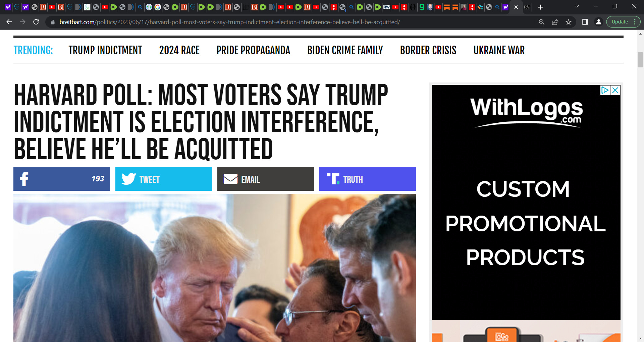The image size is (644, 342).
Task: Open AdChoices info on the ad
Action: [605, 90]
